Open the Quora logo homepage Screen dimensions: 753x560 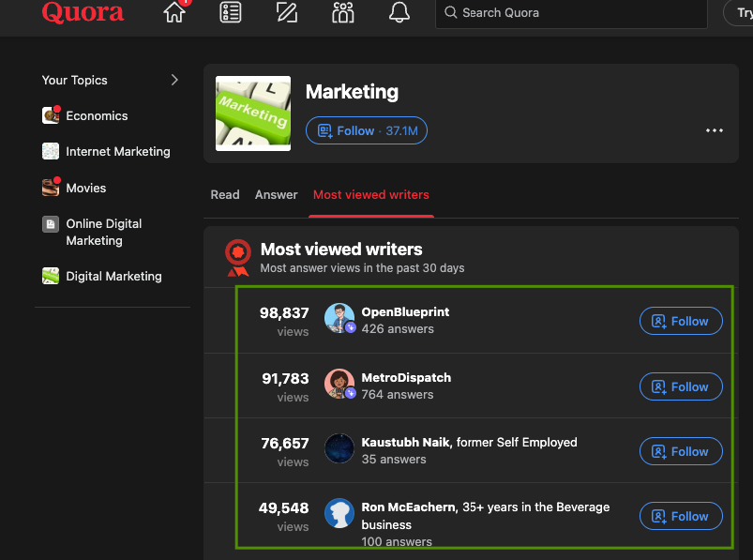(83, 11)
